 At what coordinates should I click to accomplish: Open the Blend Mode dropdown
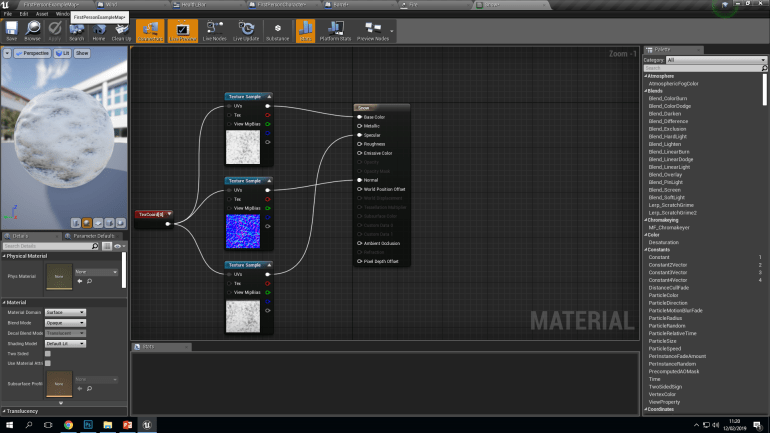pyautogui.click(x=65, y=323)
